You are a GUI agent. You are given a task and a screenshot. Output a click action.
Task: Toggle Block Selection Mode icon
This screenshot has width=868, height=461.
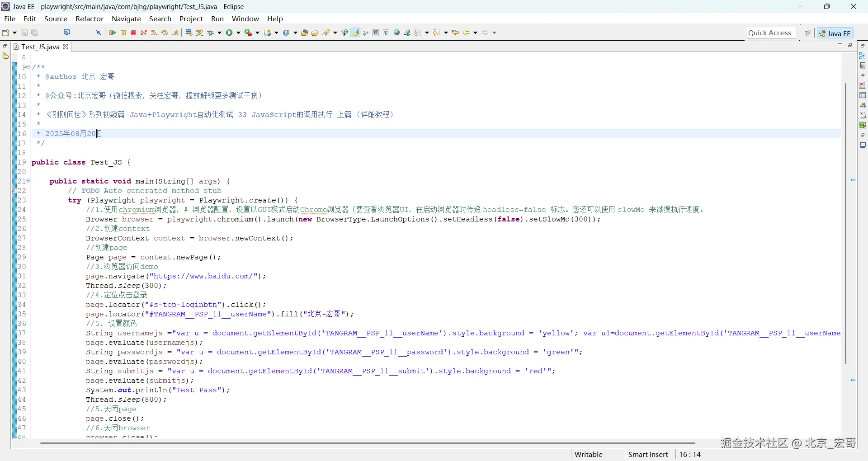pyautogui.click(x=376, y=33)
